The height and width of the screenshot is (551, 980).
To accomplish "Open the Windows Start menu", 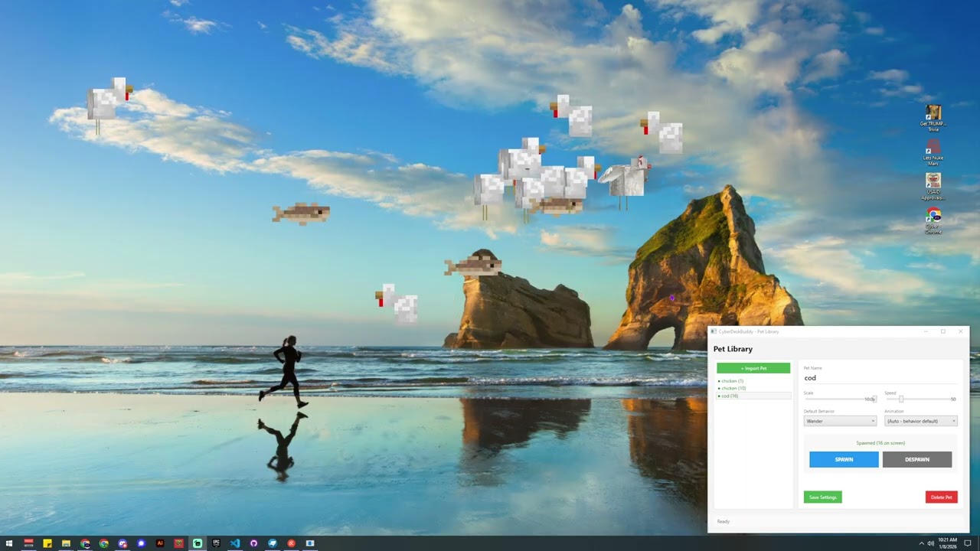I will [9, 543].
